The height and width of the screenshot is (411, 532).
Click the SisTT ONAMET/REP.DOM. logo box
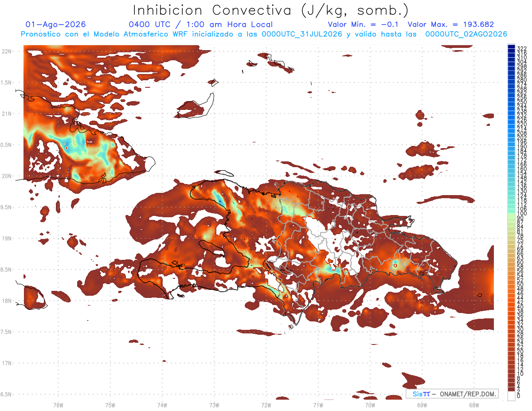coord(452,394)
